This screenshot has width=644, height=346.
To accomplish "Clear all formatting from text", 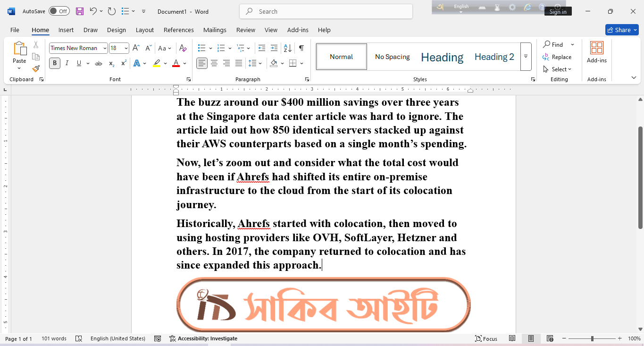I will (183, 48).
